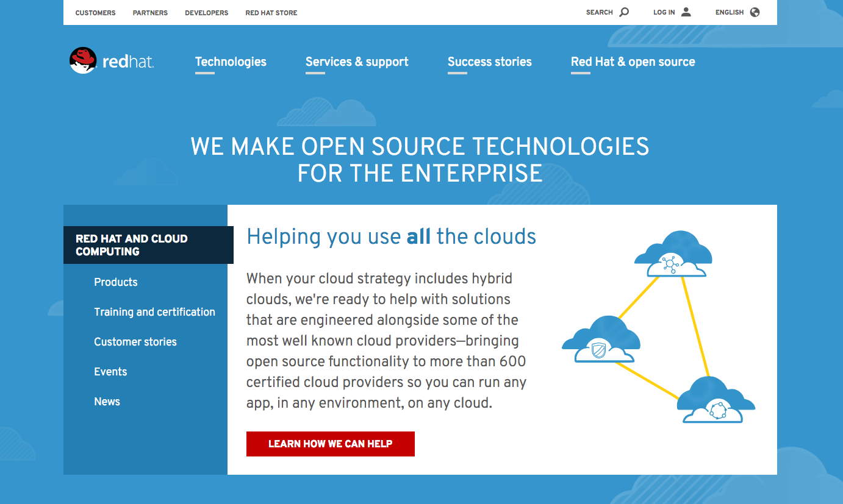
Task: Open the Success stories menu
Action: (x=489, y=62)
